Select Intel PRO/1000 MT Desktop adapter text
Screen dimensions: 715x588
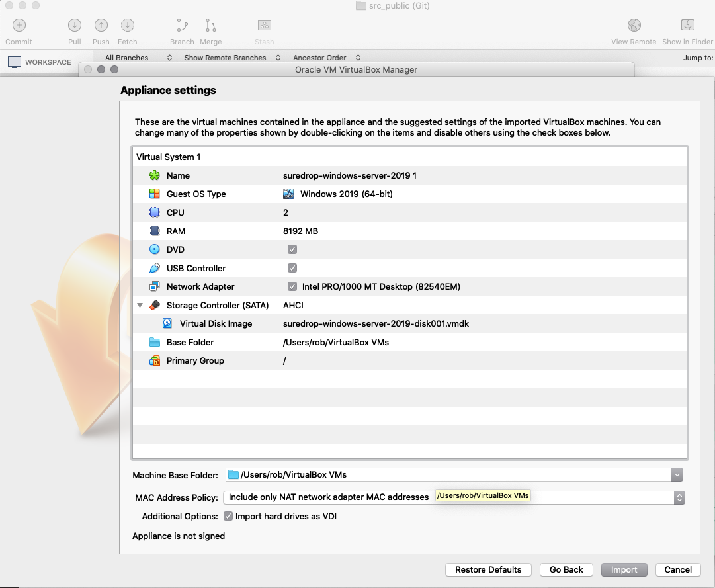point(381,286)
